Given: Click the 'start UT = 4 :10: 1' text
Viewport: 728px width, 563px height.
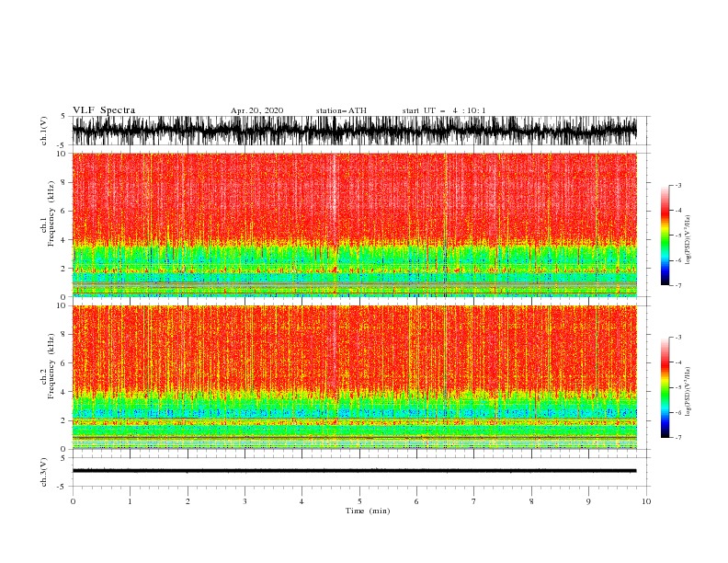Looking at the screenshot, I should (444, 110).
